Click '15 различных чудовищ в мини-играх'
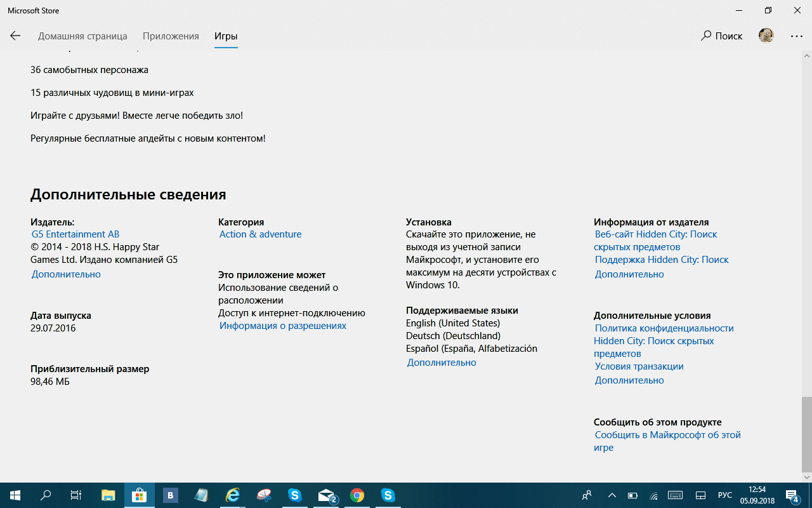812x508 pixels. (x=112, y=93)
